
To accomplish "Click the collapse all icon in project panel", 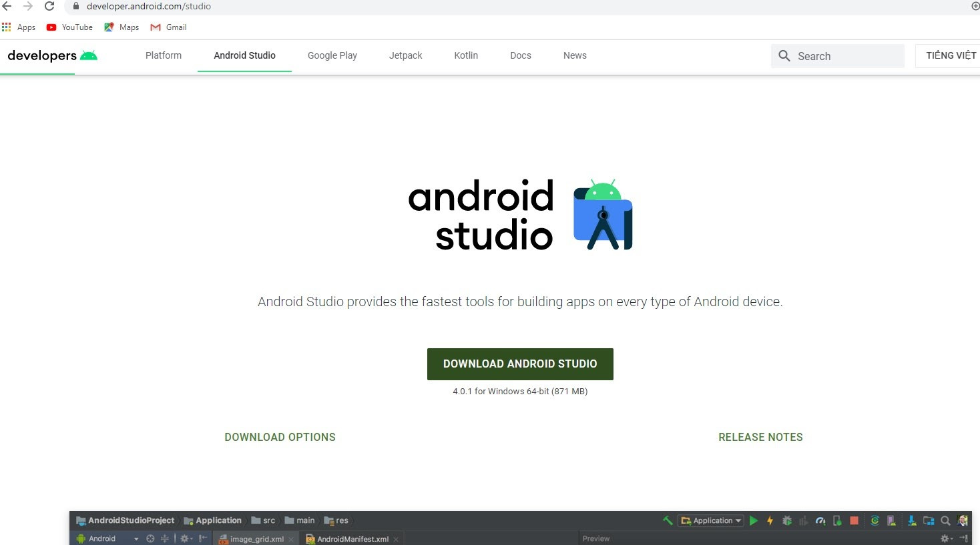I will [x=165, y=539].
